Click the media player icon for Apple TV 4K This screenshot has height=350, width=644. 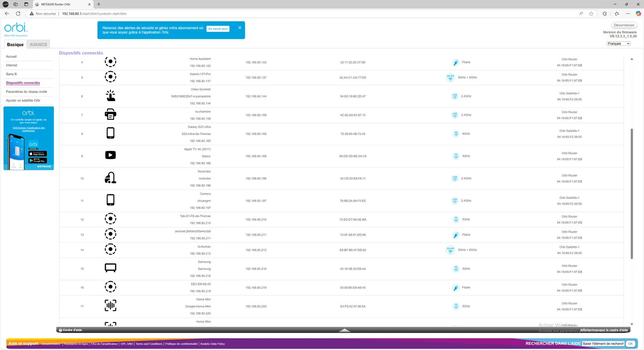point(110,155)
